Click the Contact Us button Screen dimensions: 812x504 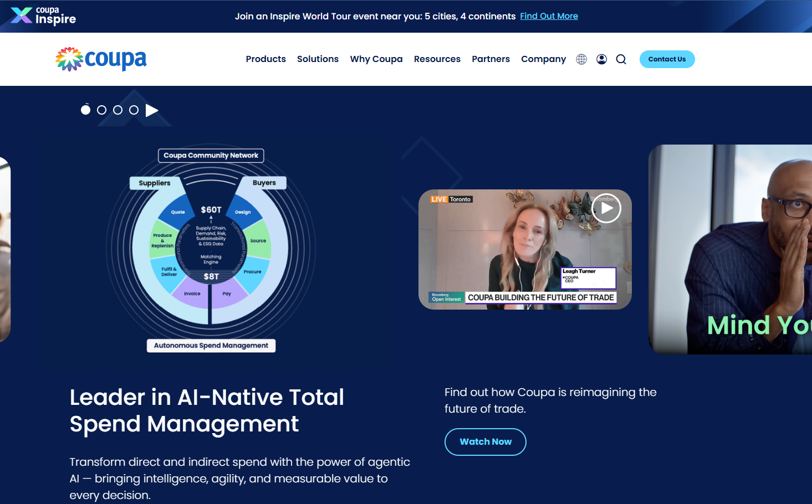(x=667, y=59)
